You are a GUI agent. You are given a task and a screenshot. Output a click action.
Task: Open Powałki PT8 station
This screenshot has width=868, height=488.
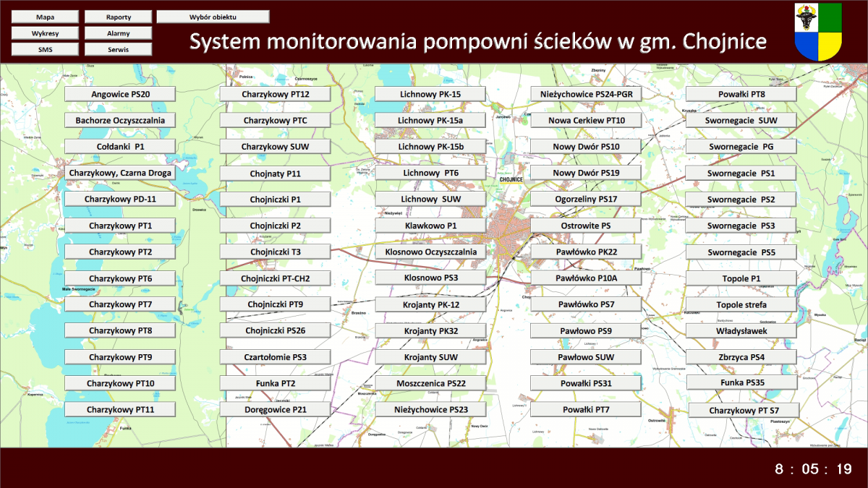click(x=741, y=94)
